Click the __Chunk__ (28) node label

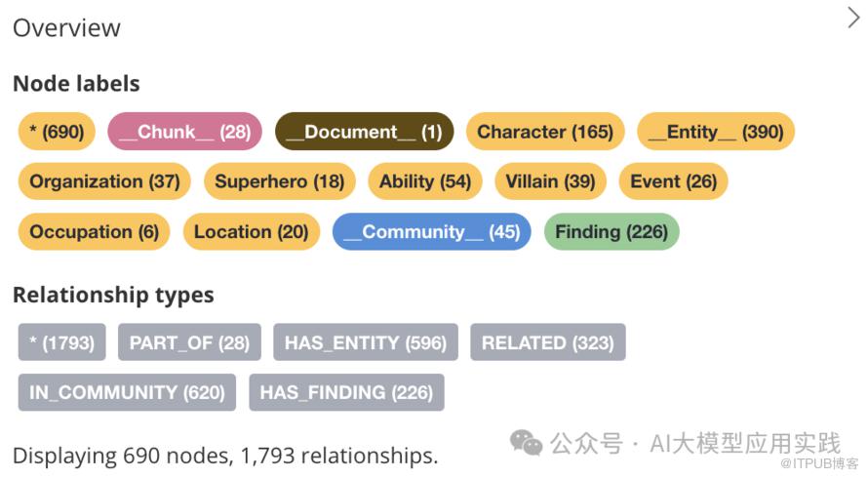point(184,132)
